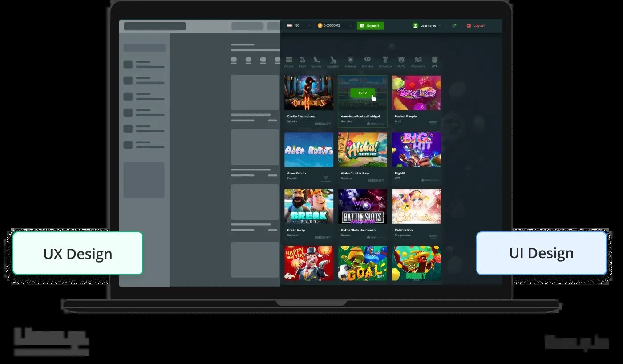Select the WTF category icon
Screen dimensions: 623x364
[434, 60]
